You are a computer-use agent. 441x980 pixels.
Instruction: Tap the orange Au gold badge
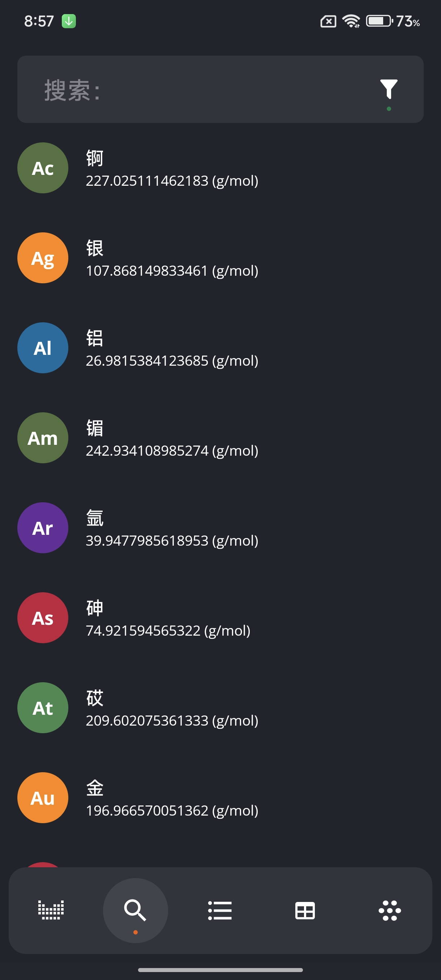coord(43,798)
